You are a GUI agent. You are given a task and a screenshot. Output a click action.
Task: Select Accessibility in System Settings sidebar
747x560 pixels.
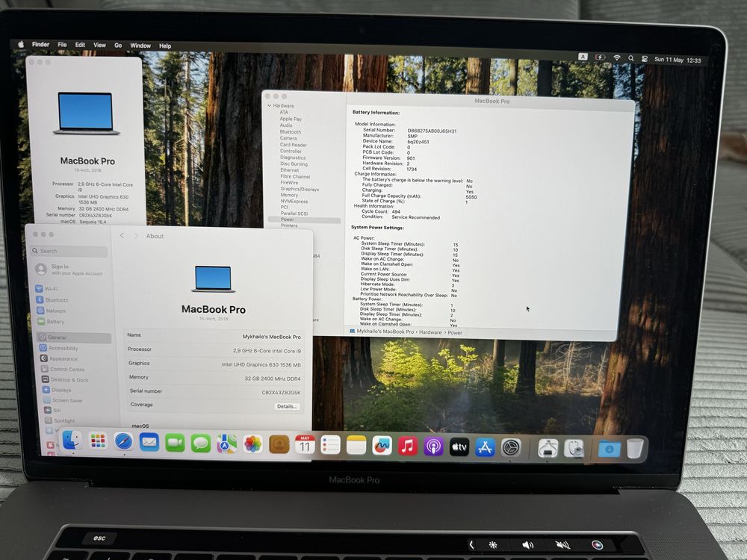point(58,348)
